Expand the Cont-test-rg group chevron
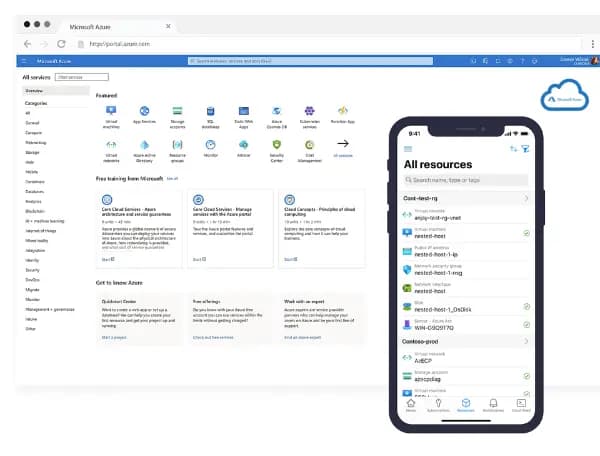The height and width of the screenshot is (456, 600). 526,199
